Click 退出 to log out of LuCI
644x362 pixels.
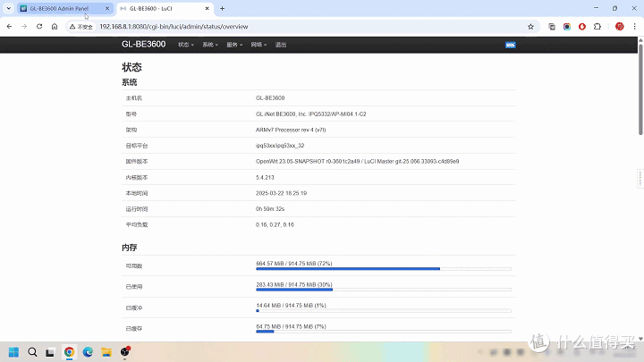281,45
